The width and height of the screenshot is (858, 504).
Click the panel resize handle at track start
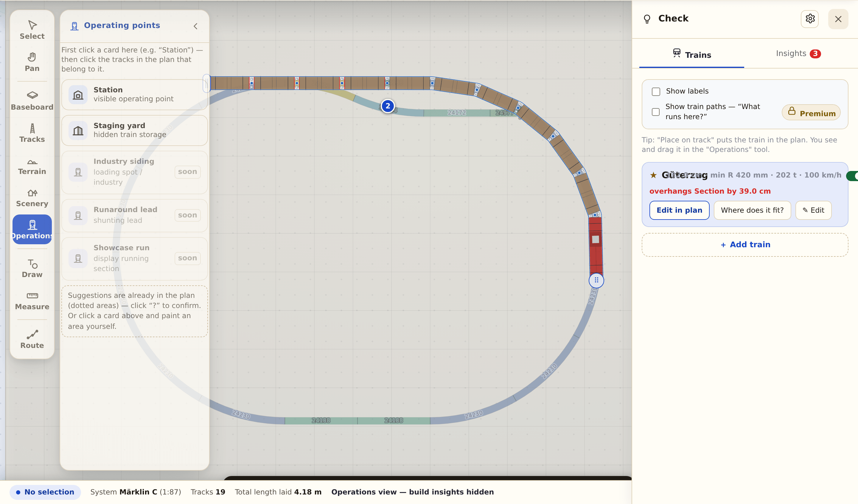click(x=206, y=83)
